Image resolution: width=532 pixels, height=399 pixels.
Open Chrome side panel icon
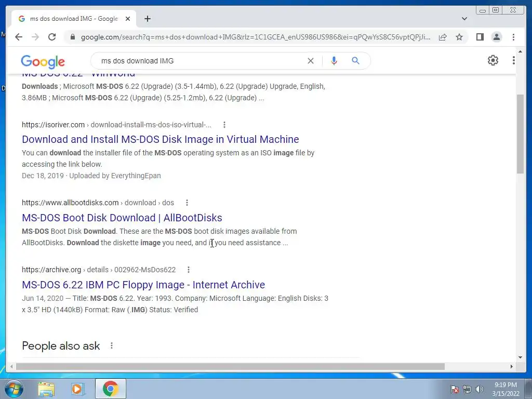pyautogui.click(x=480, y=37)
